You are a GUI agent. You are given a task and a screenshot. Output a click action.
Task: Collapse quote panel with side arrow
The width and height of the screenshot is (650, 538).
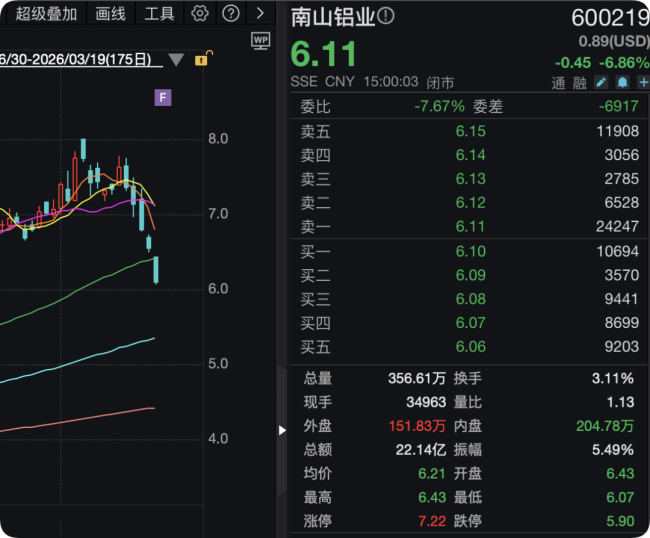click(282, 430)
